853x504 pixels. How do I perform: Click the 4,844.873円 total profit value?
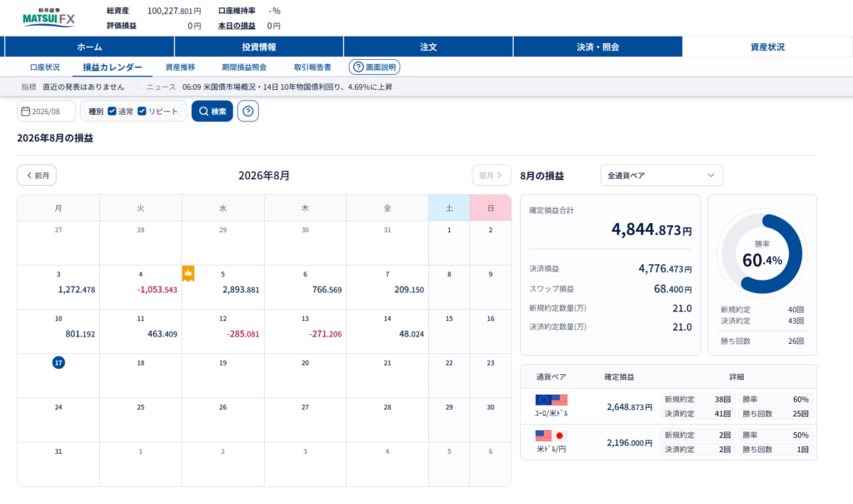[651, 229]
